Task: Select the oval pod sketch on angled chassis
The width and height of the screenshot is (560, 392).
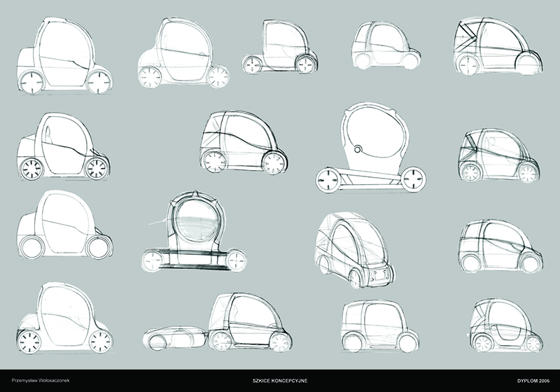Action: (x=371, y=148)
